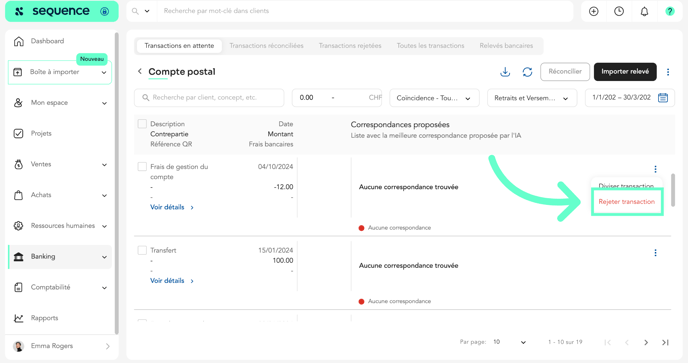Go to next page of transactions
This screenshot has width=688, height=363.
coord(646,342)
